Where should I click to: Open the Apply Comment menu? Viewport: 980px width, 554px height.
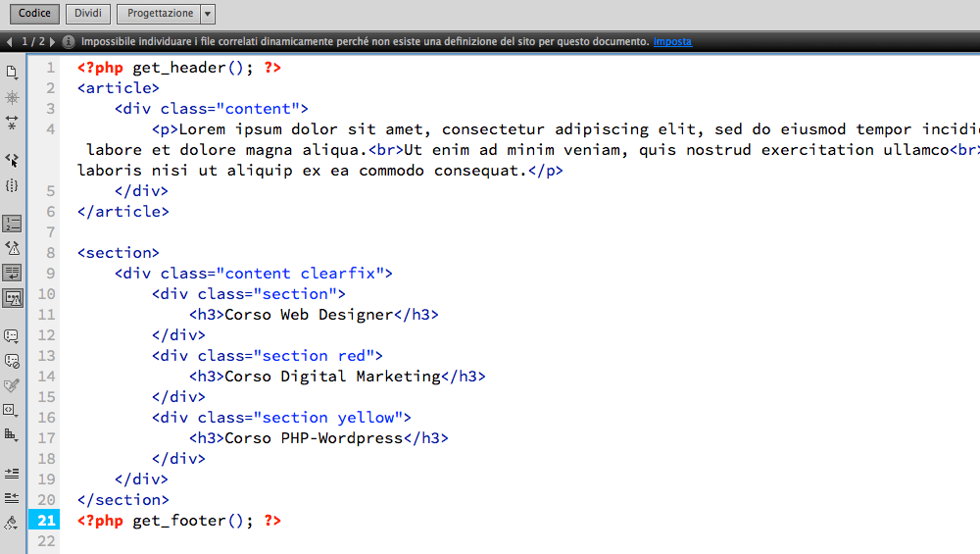[x=12, y=335]
